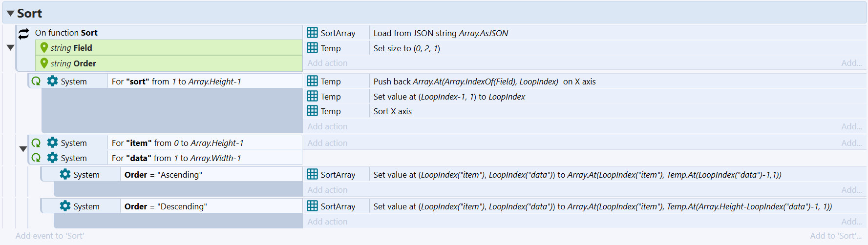Select the Sort X axis action
Screen dimensions: 868x245
(393, 111)
